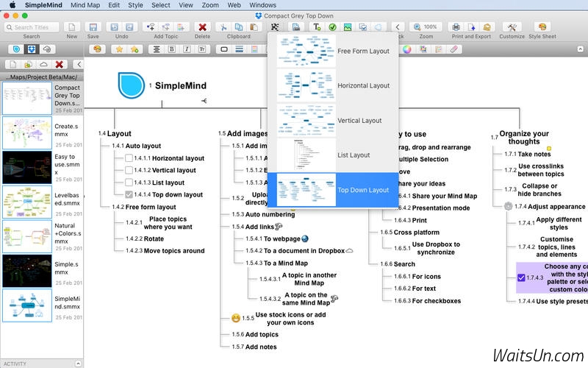The image size is (588, 368).
Task: Click the collapse branch handle under SimpleMind
Action: click(x=204, y=101)
